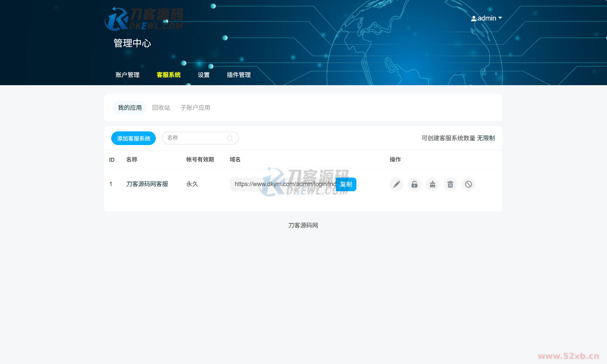Click the trash can delete icon

[x=450, y=184]
